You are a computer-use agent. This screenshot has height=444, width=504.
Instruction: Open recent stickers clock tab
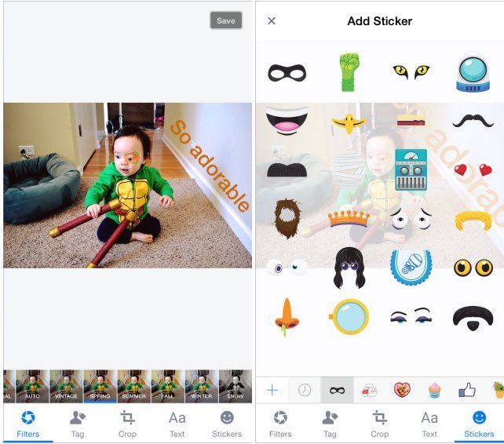pyautogui.click(x=305, y=390)
